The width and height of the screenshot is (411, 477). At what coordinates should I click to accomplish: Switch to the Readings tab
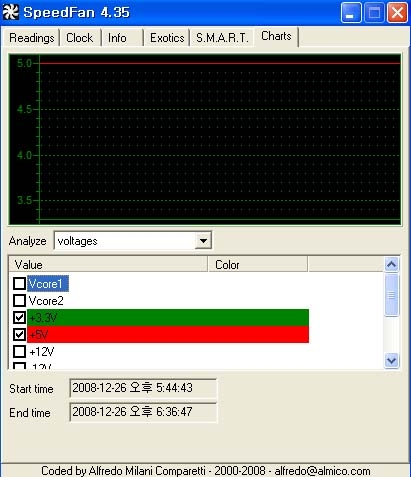pos(32,38)
